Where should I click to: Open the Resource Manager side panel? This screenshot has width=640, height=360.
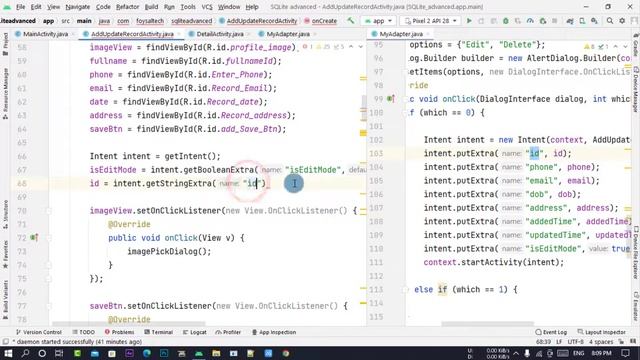[5, 93]
